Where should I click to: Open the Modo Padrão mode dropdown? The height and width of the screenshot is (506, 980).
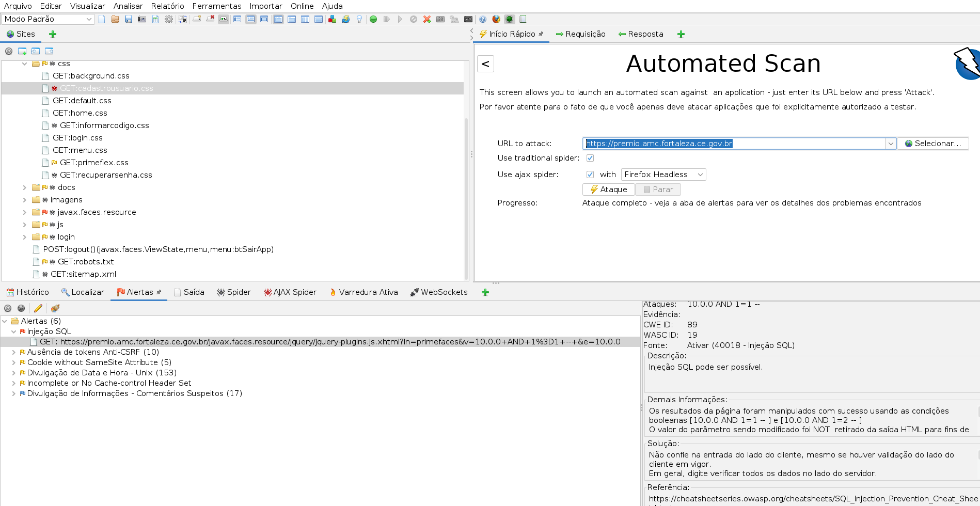pyautogui.click(x=48, y=19)
